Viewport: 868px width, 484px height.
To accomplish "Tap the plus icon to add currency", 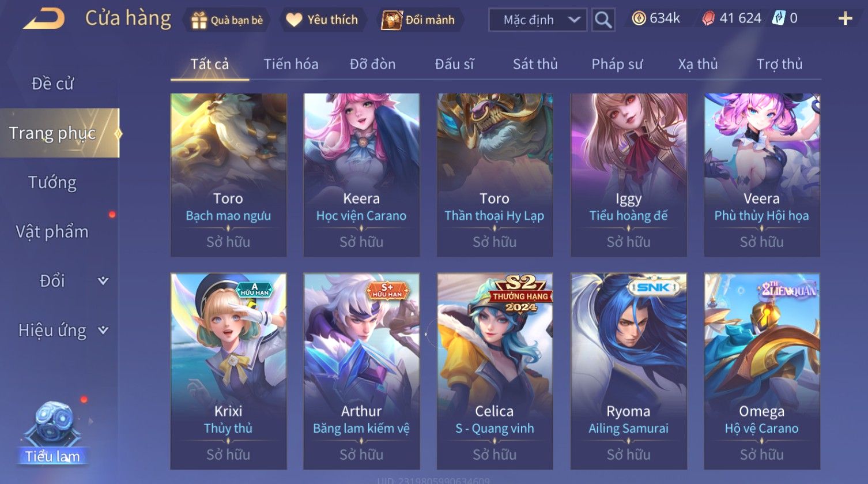I will 845,19.
